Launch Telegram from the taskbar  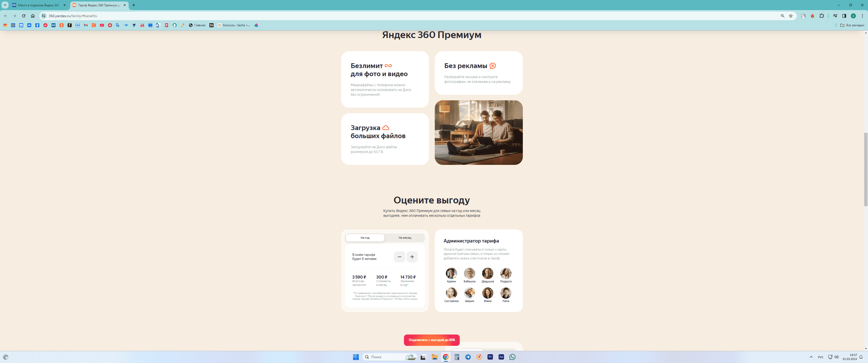pyautogui.click(x=468, y=357)
